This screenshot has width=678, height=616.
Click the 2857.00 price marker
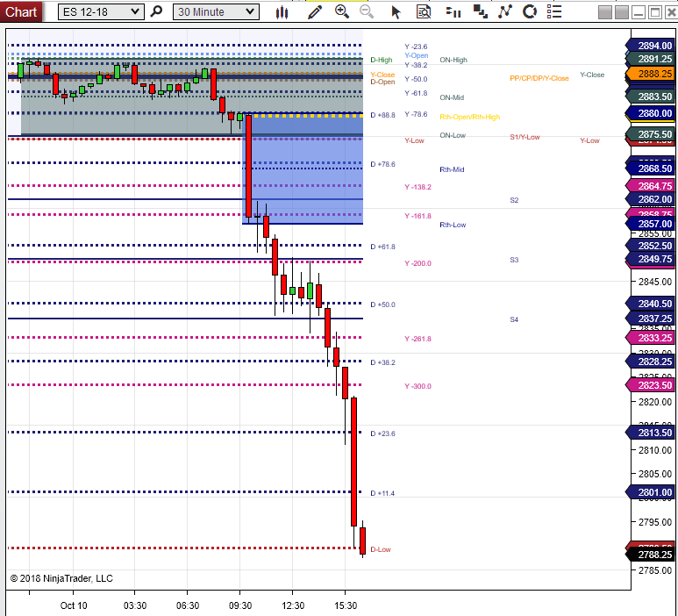click(650, 224)
